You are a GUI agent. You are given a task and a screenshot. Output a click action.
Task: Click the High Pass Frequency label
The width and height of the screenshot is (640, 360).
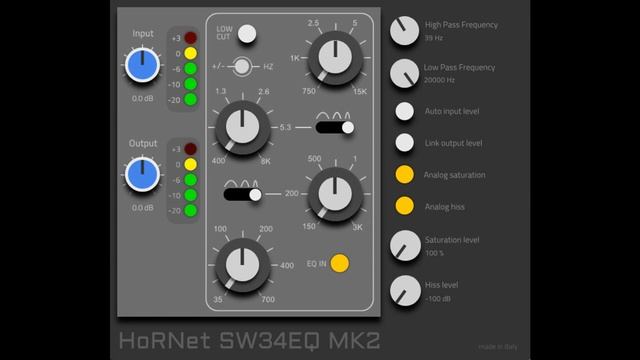pos(461,25)
